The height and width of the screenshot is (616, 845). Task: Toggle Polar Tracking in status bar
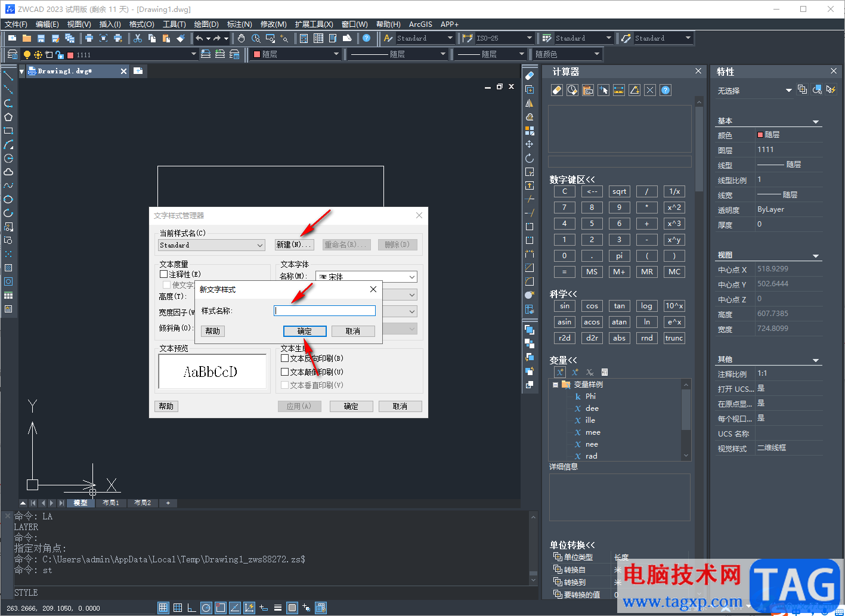pyautogui.click(x=206, y=608)
